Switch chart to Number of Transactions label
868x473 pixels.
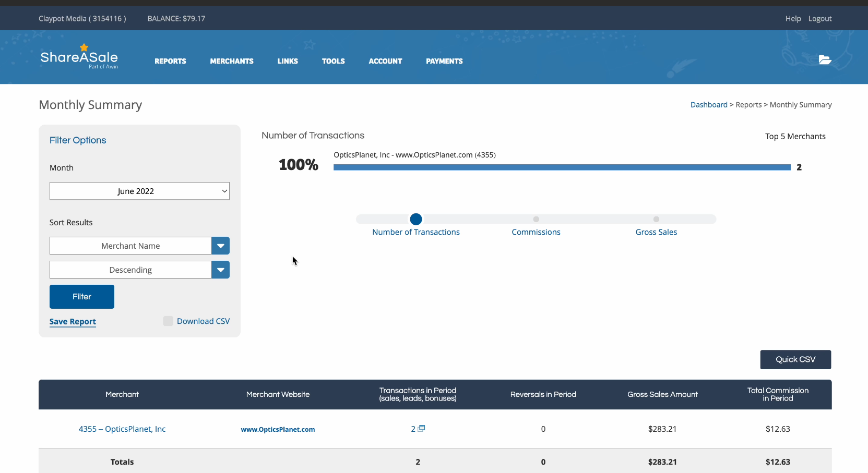(x=416, y=232)
